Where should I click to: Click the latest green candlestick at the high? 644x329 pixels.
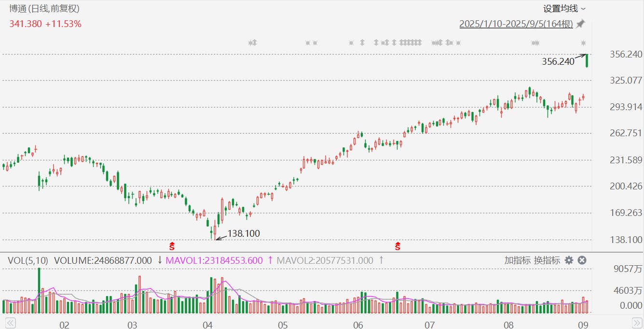point(587,61)
